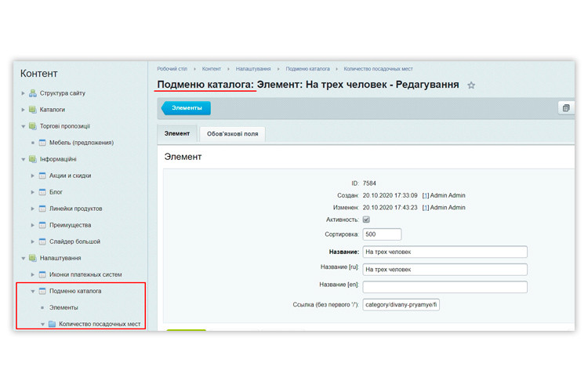This screenshot has height=392, width=588.
Task: Select Количество посадочных мест in the tree
Action: (x=100, y=324)
